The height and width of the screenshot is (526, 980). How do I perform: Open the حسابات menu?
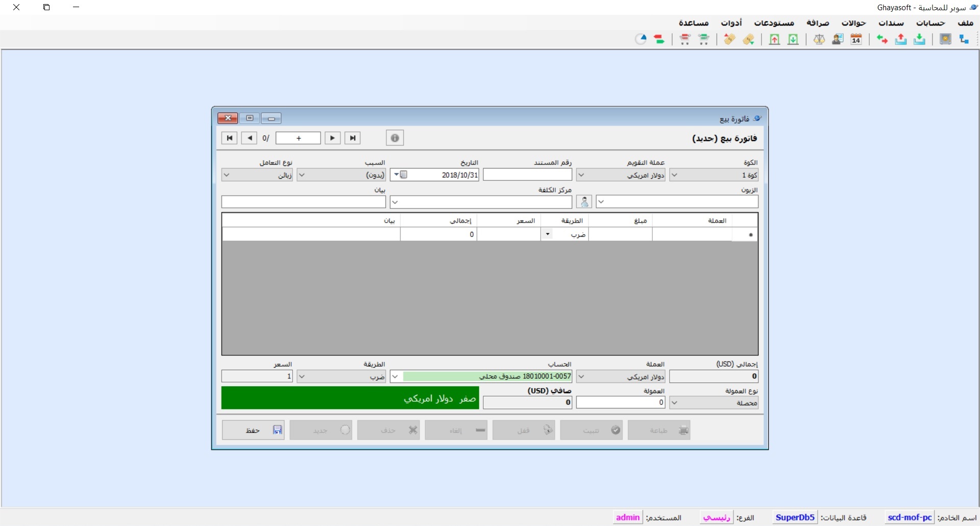click(x=930, y=23)
